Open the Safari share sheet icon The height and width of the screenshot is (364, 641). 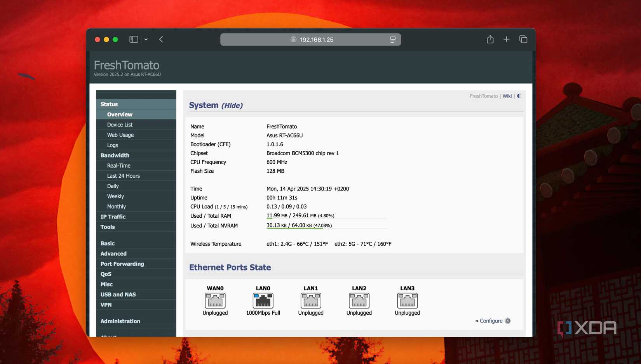click(x=489, y=39)
